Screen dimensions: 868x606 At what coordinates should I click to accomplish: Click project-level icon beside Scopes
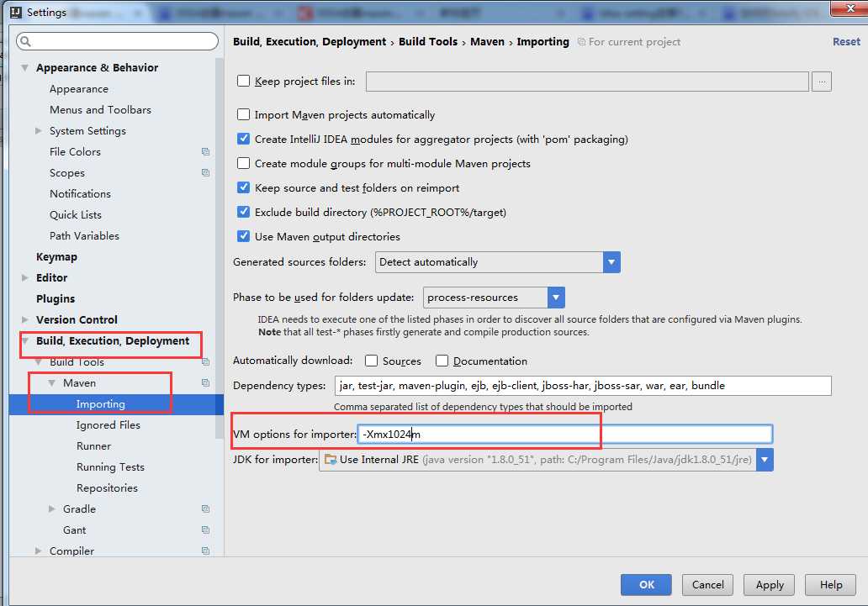[205, 172]
